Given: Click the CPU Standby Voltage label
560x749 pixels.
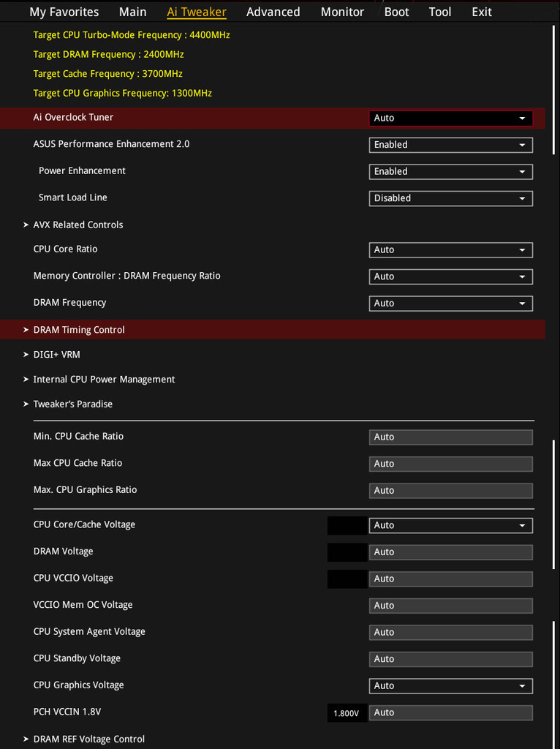Looking at the screenshot, I should [x=77, y=658].
